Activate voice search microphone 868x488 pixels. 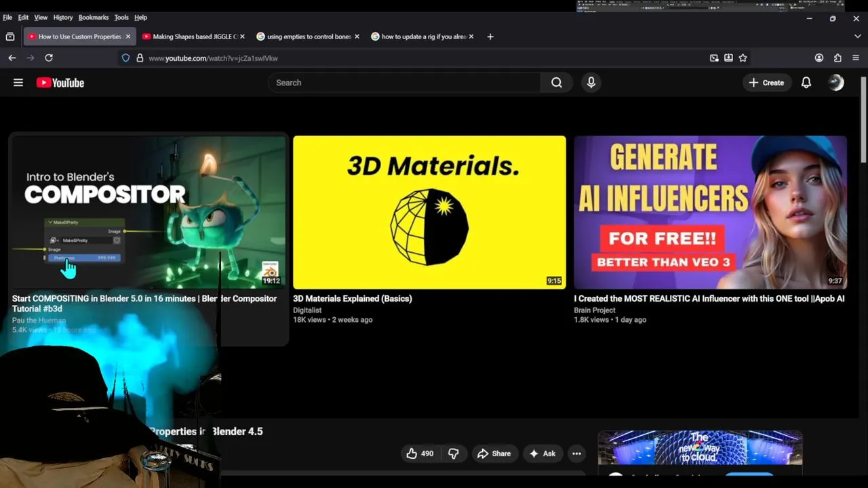tap(591, 83)
